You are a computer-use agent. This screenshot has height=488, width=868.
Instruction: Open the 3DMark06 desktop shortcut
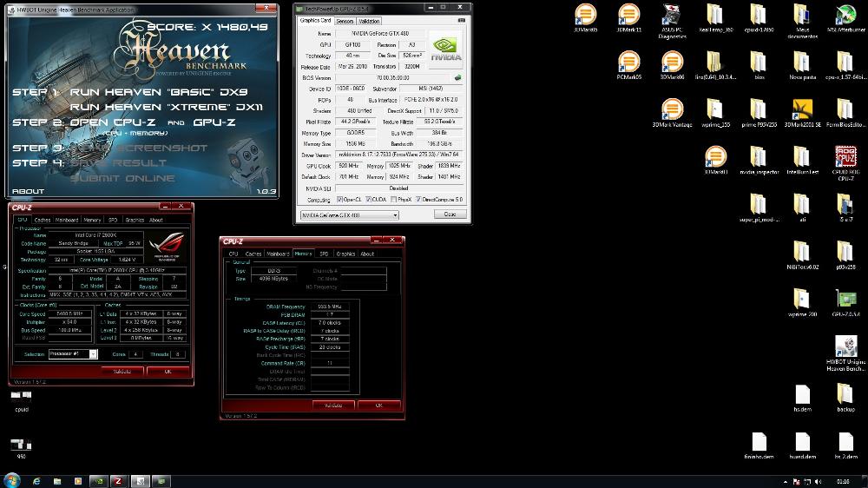coord(672,65)
